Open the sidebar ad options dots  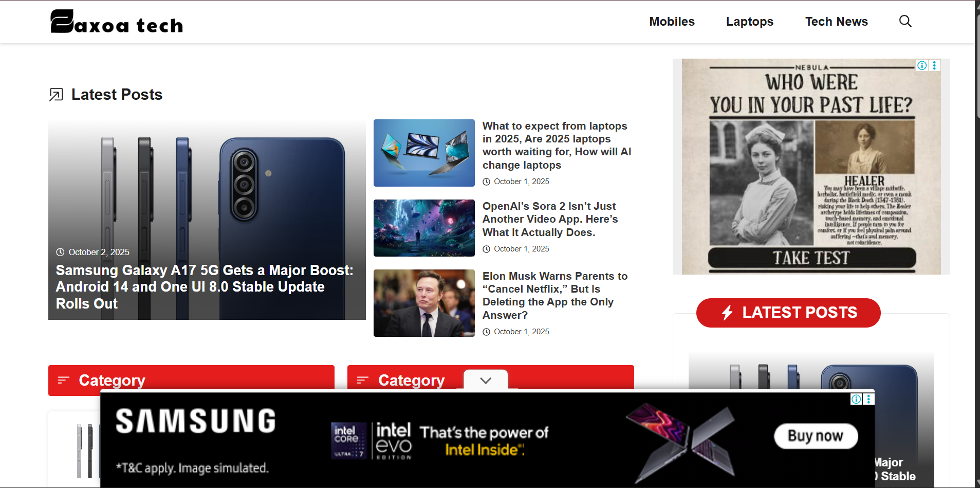tap(934, 65)
